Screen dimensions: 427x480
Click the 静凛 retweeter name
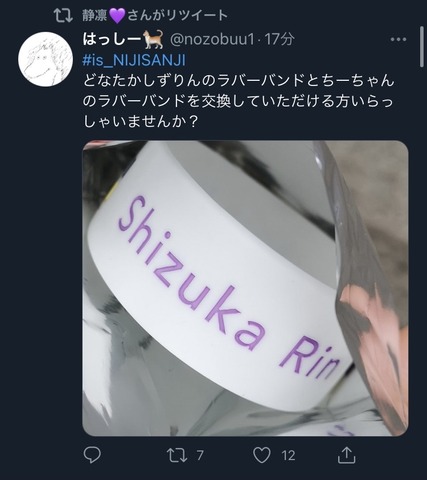click(x=95, y=15)
